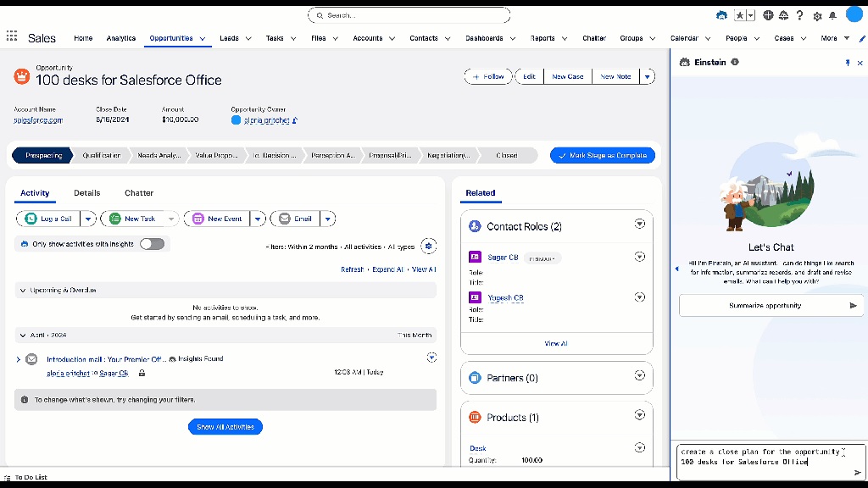Open the More nav menu
Viewport: 868px width, 488px height.
[x=835, y=38]
